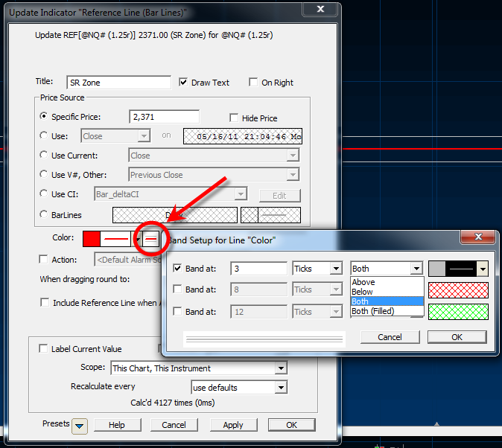Click the Edit button next to Use CI
This screenshot has width=502, height=448.
pyautogui.click(x=279, y=196)
